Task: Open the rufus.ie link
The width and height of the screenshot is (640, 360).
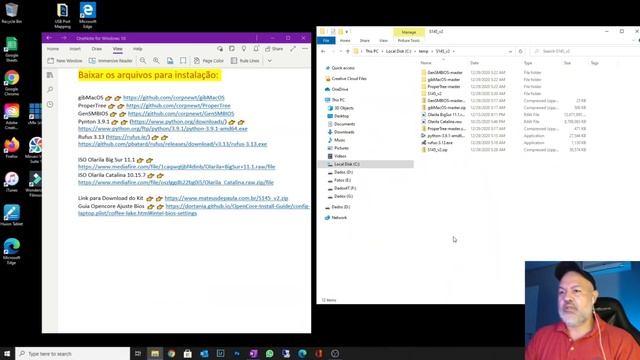Action: pyautogui.click(x=128, y=137)
